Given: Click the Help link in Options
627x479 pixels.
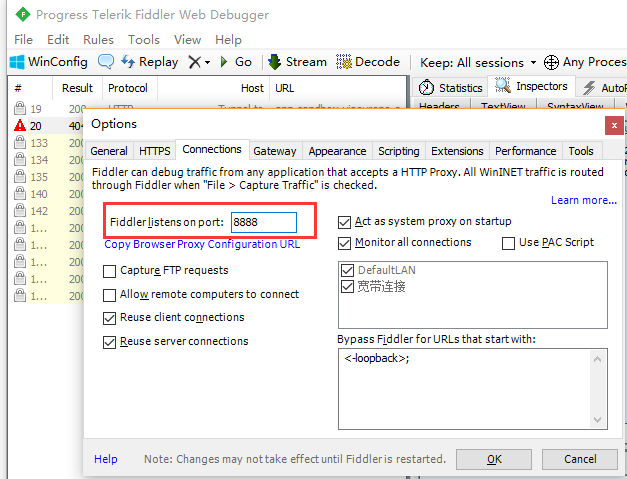Looking at the screenshot, I should pyautogui.click(x=106, y=459).
